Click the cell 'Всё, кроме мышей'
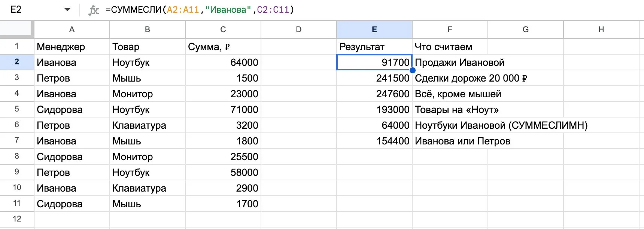644x229 pixels. pos(458,94)
